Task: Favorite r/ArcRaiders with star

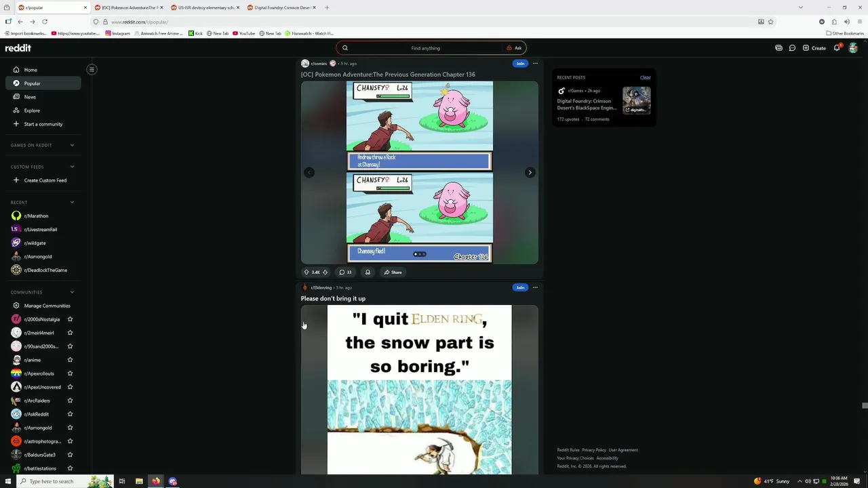Action: pos(70,401)
